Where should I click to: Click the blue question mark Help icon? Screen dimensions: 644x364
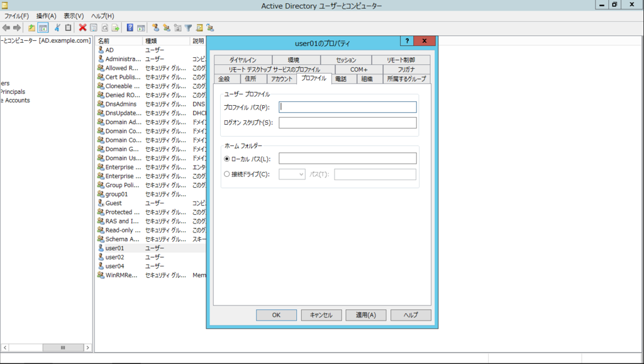(130, 28)
